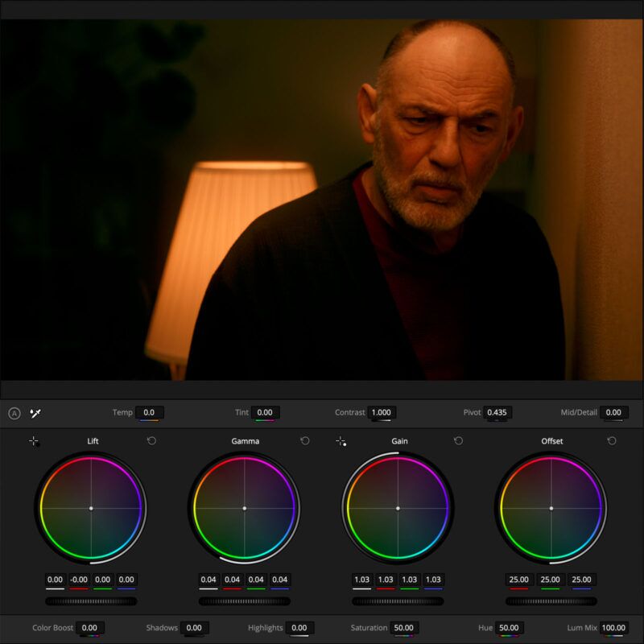Image resolution: width=644 pixels, height=644 pixels.
Task: Click the Color Boost label
Action: pyautogui.click(x=52, y=628)
